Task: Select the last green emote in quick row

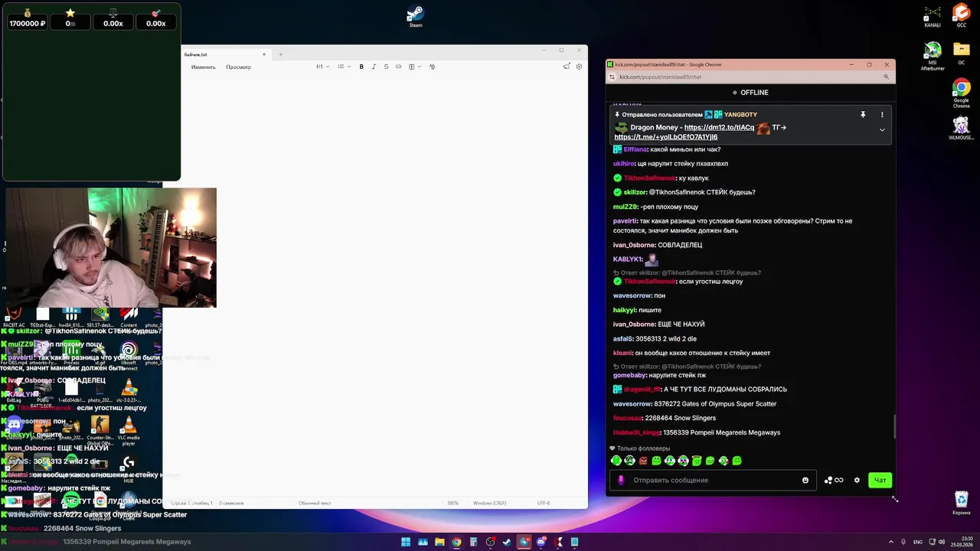Action: pos(737,461)
